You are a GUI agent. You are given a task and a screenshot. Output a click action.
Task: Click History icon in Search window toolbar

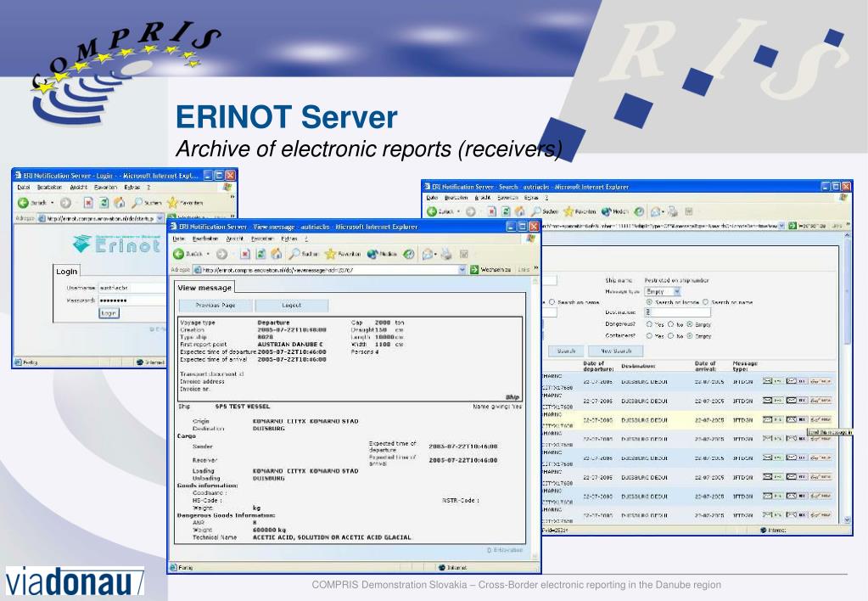(x=639, y=211)
